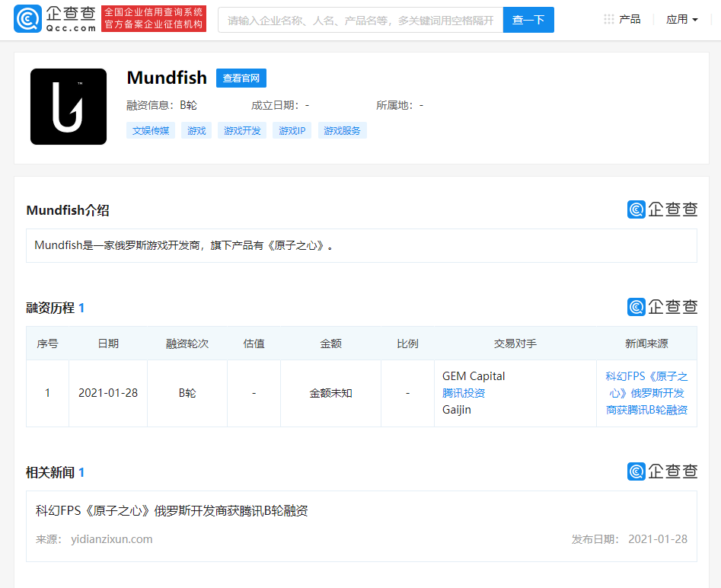Viewport: 721px width, 588px height.
Task: Click the 交易对手 column header
Action: pos(515,344)
